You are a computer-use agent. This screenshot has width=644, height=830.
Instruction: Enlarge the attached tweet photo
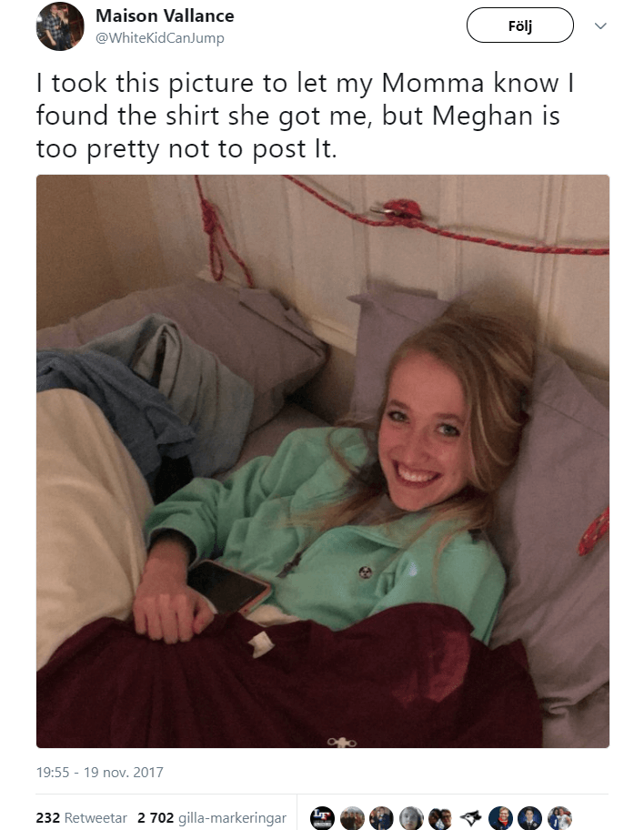coord(323,461)
